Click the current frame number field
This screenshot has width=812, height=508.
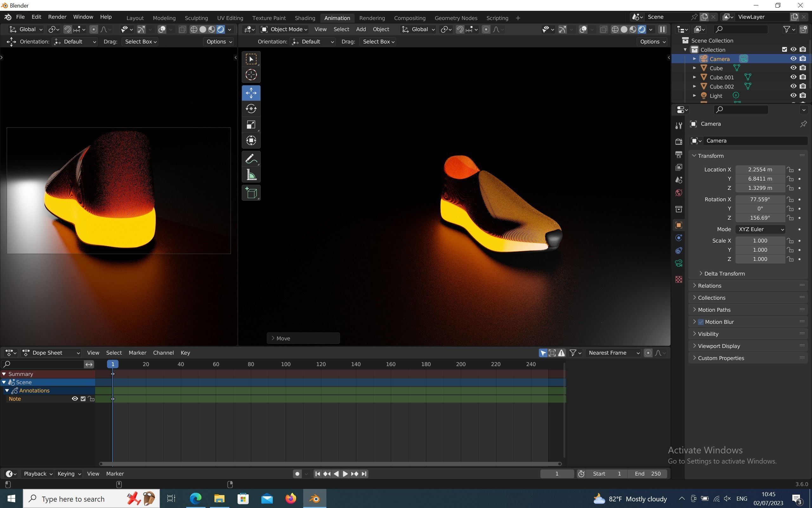[x=557, y=474]
